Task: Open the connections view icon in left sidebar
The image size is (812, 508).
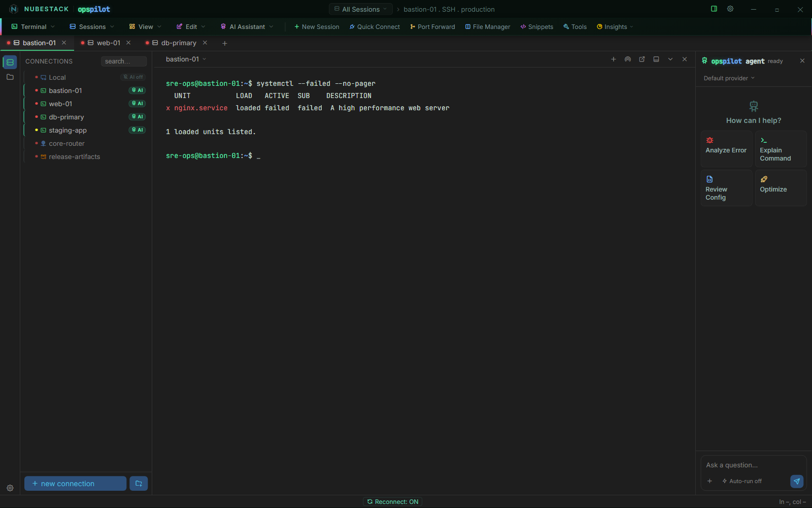Action: pyautogui.click(x=10, y=62)
